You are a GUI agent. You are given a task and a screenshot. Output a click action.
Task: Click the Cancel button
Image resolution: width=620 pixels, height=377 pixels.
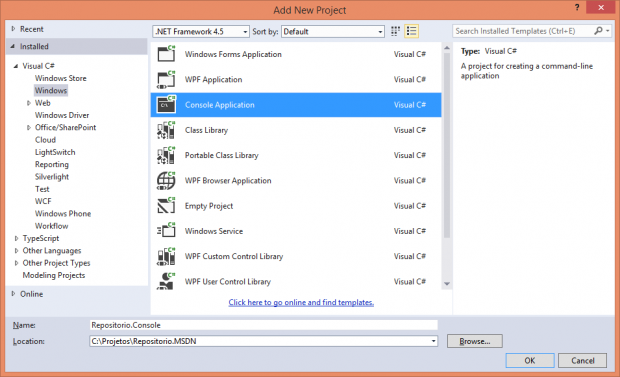pyautogui.click(x=582, y=360)
